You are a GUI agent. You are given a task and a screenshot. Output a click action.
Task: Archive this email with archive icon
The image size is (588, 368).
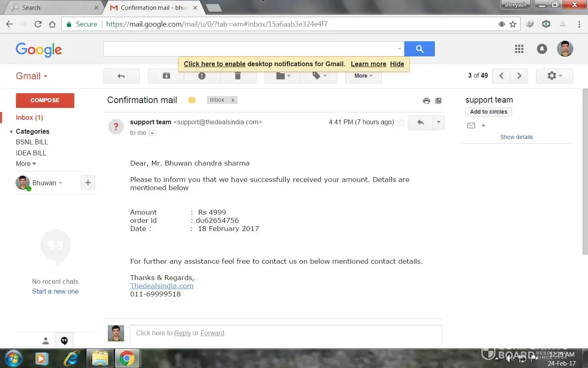pyautogui.click(x=166, y=76)
